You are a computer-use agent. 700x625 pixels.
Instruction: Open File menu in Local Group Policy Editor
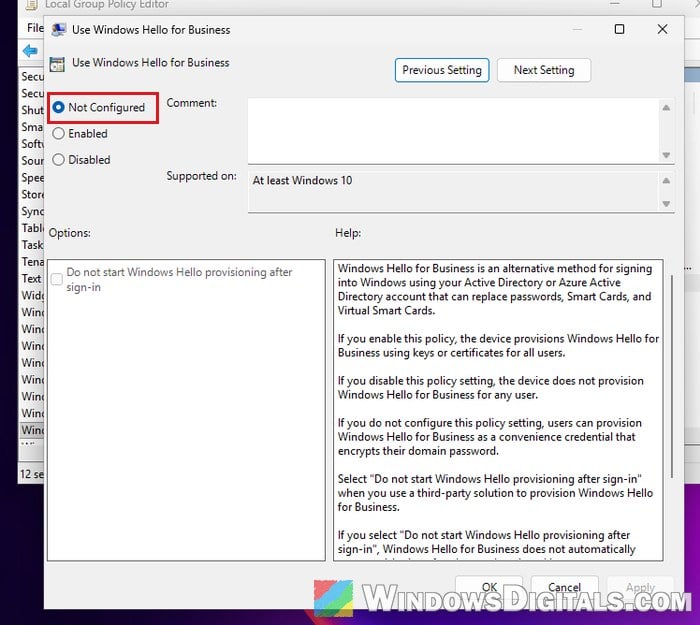pos(34,28)
